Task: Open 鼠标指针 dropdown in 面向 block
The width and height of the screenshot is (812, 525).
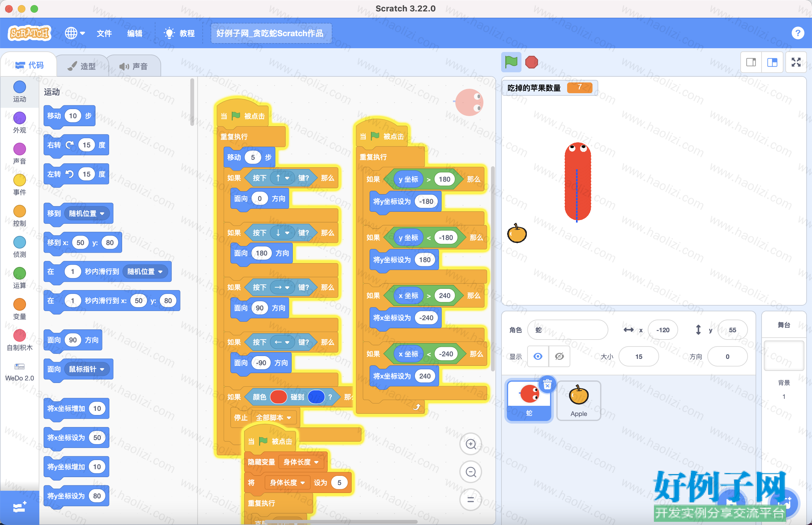Action: pos(87,369)
